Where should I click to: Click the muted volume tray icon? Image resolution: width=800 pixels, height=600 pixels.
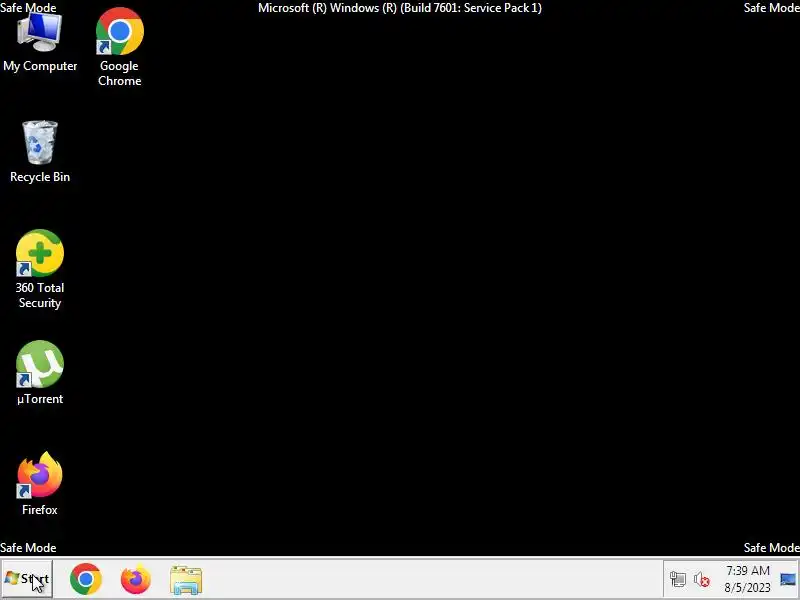coord(702,580)
